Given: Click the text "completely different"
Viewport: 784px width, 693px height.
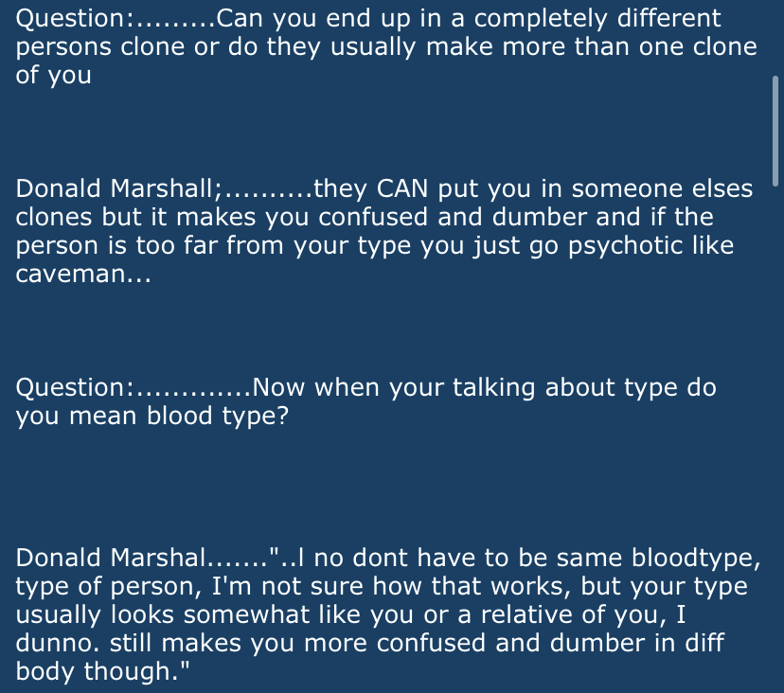Looking at the screenshot, I should click(x=597, y=19).
